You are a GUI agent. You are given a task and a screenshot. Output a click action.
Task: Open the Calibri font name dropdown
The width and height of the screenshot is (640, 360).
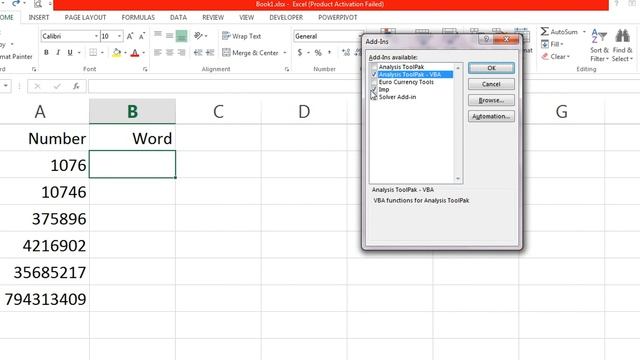coord(96,36)
